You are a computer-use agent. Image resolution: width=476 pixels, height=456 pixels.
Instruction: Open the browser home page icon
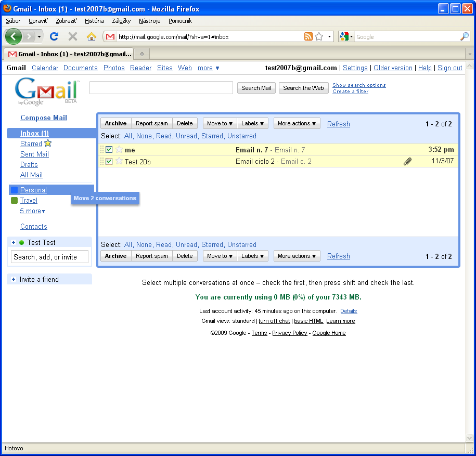(92, 37)
